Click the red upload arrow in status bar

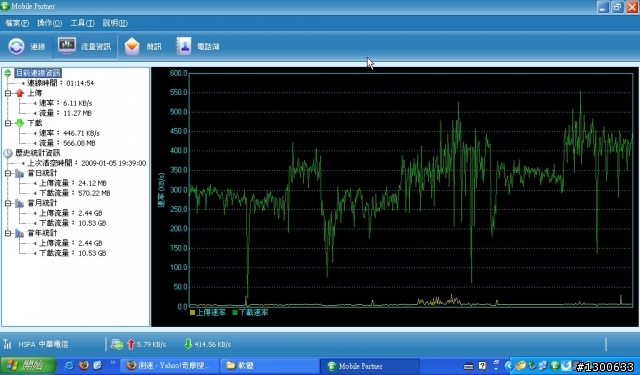click(x=131, y=344)
